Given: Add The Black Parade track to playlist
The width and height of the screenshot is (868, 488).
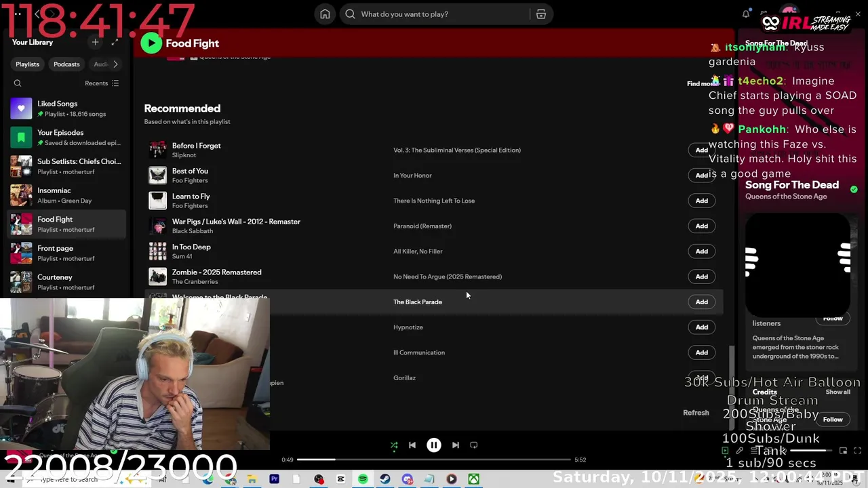Looking at the screenshot, I should coord(701,302).
